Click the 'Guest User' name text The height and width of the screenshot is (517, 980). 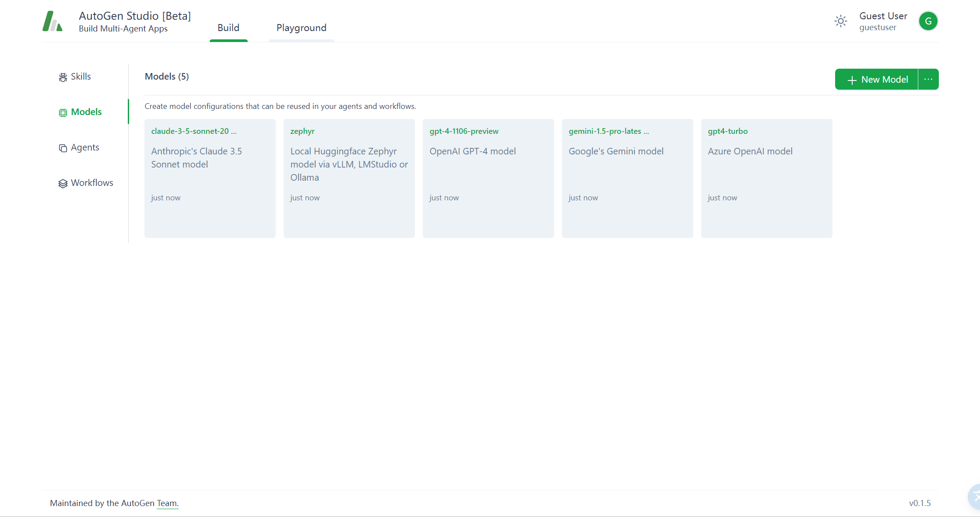(x=883, y=16)
